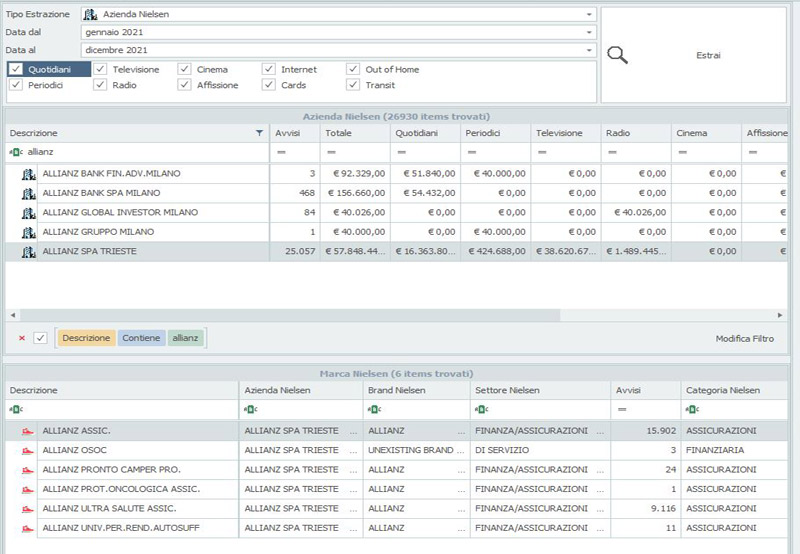The height and width of the screenshot is (554, 800).
Task: Uncheck the Quotidiani checkbox
Action: [16, 70]
